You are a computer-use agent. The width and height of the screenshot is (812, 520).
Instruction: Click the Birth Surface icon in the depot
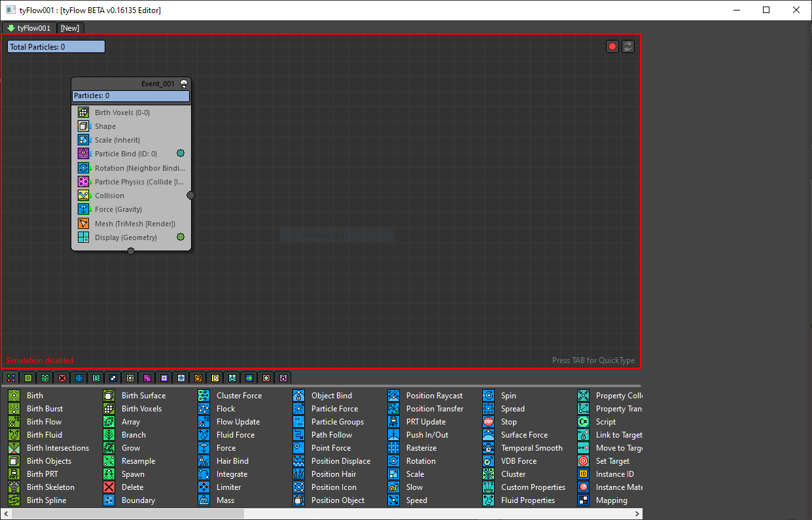point(109,396)
